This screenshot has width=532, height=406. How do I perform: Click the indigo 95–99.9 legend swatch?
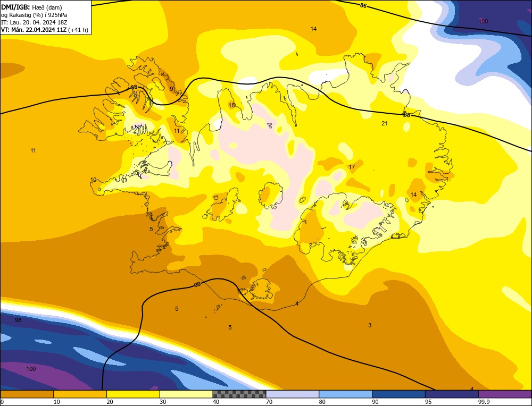(452, 394)
